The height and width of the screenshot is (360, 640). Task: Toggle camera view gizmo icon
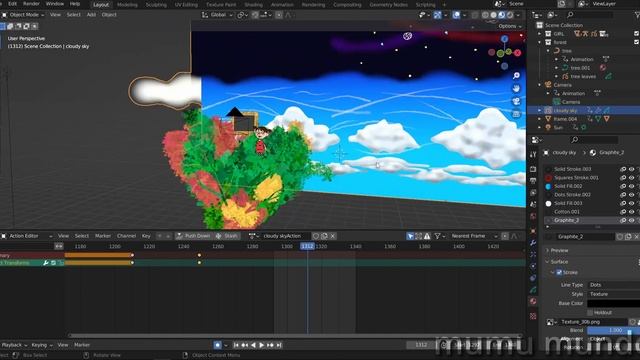(516, 101)
